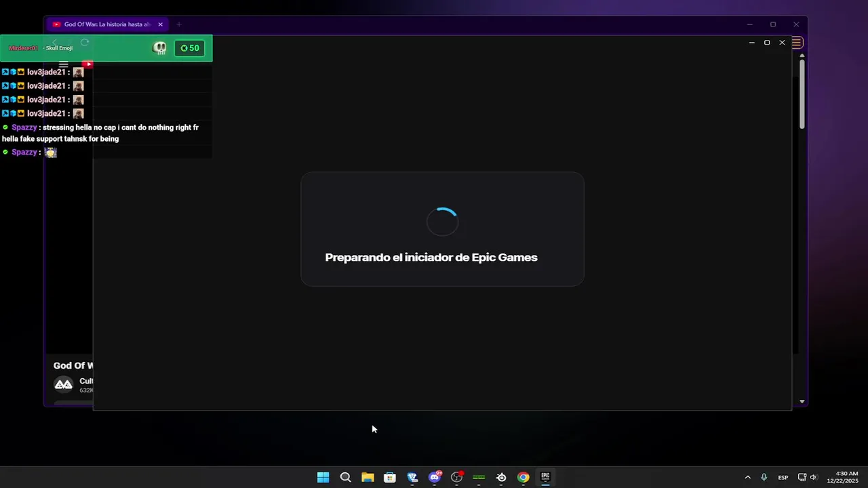The image size is (868, 488).
Task: Maximize the browser window
Action: [773, 24]
